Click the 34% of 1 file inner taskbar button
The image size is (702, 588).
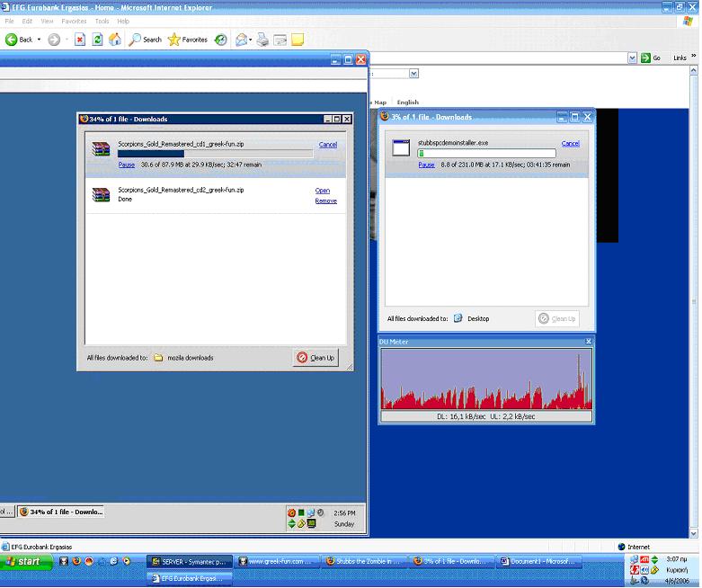pyautogui.click(x=61, y=512)
